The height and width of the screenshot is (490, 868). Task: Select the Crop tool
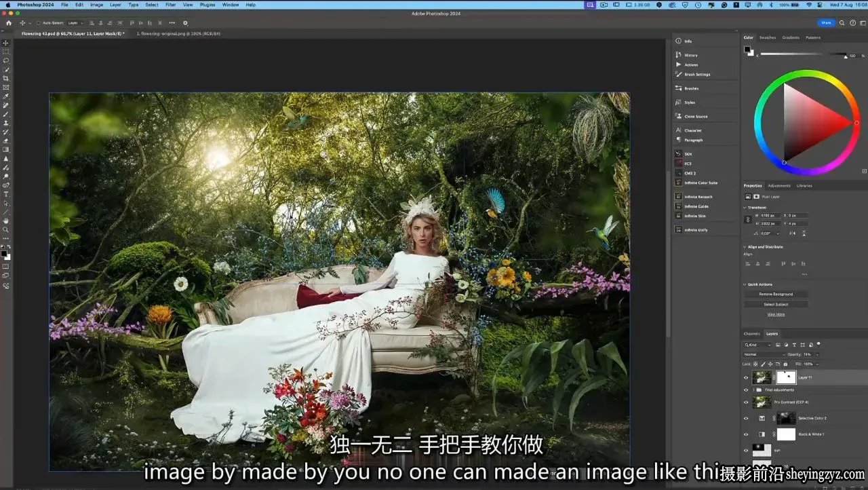6,78
